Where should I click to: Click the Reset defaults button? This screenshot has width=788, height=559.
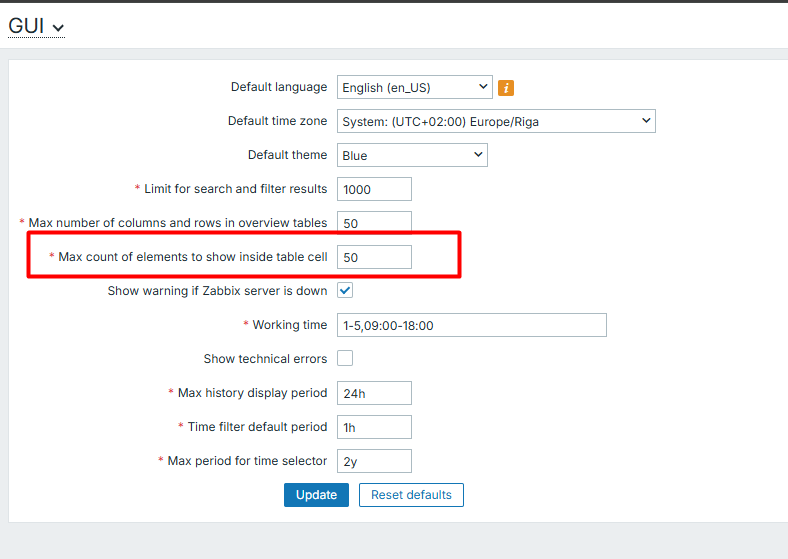411,495
